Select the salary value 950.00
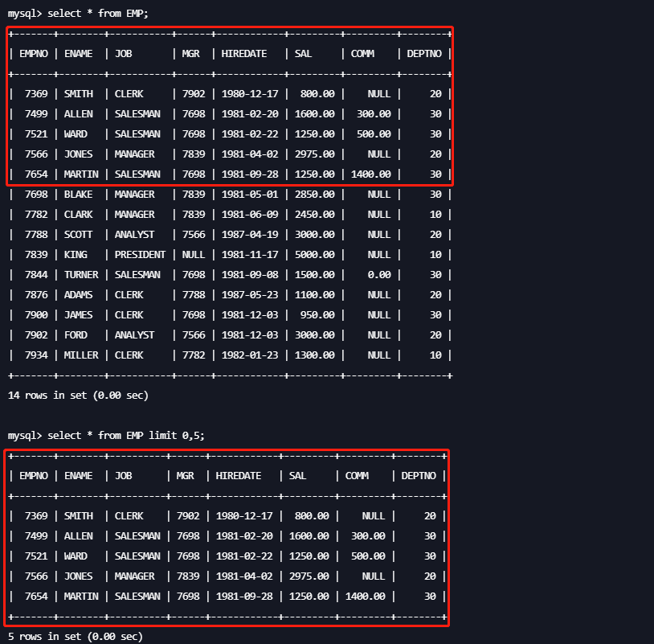654x644 pixels. (x=317, y=315)
